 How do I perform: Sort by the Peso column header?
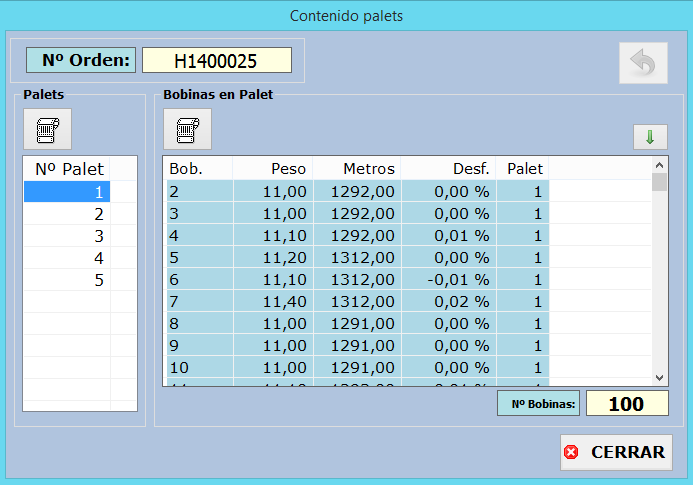(x=273, y=168)
